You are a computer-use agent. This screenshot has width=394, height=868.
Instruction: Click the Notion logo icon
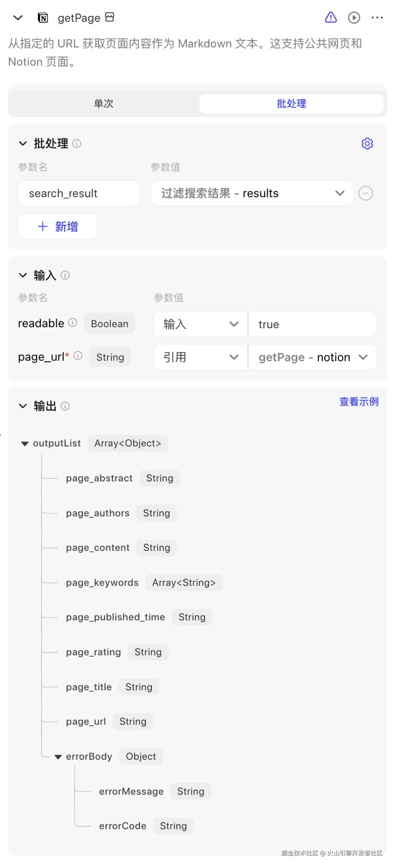coord(43,17)
